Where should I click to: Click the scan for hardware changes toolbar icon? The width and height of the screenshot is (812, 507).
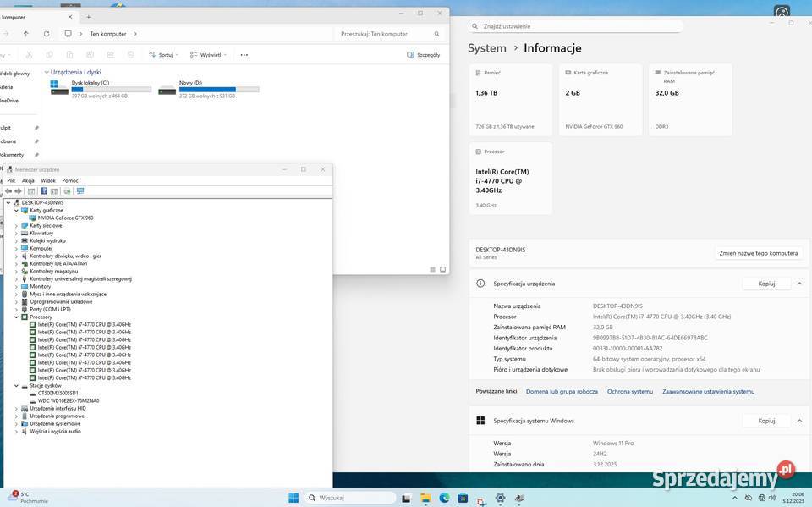coord(80,191)
